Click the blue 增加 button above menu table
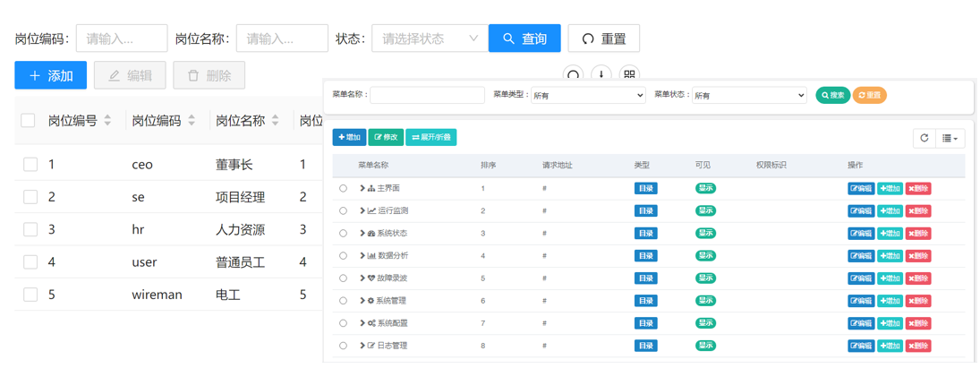980x368 pixels. tap(349, 138)
